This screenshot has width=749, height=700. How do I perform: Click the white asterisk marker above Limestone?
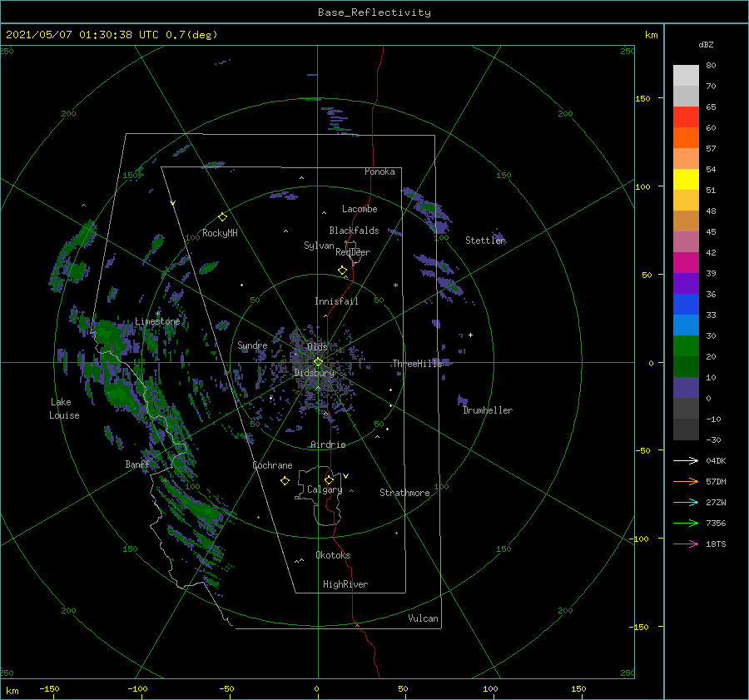pyautogui.click(x=157, y=314)
